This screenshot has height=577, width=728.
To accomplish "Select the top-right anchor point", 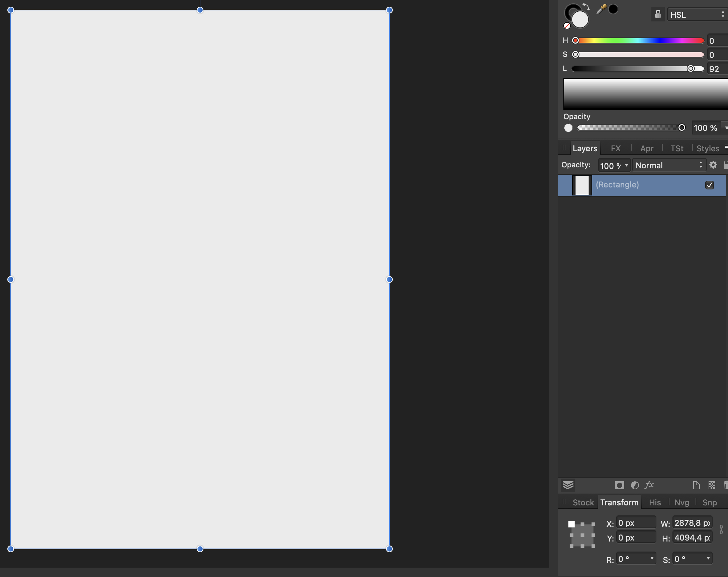I will point(593,524).
